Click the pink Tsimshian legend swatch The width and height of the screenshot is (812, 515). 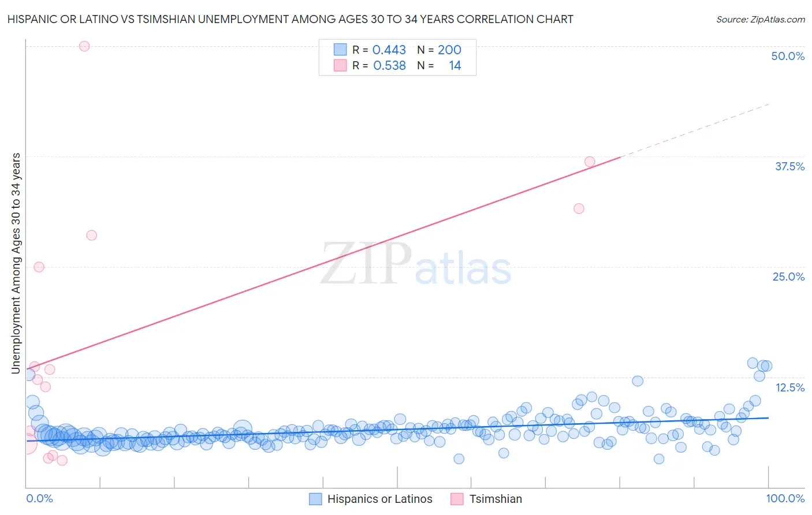[457, 499]
